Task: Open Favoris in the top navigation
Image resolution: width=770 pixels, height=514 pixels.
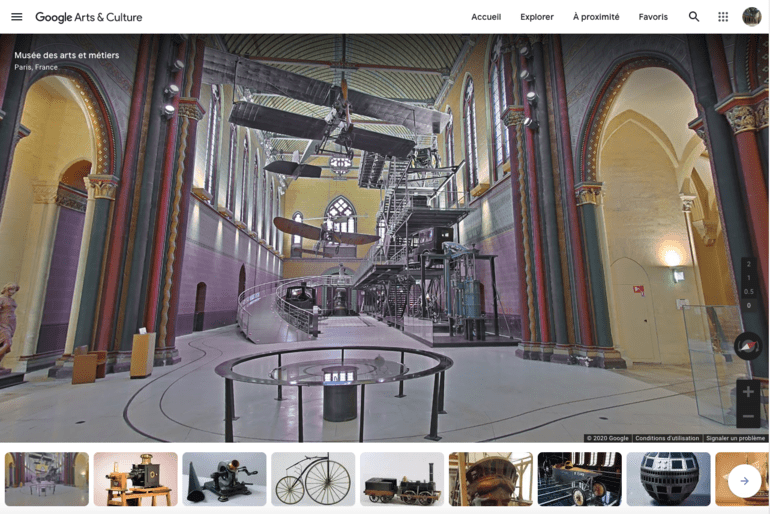Action: 653,17
